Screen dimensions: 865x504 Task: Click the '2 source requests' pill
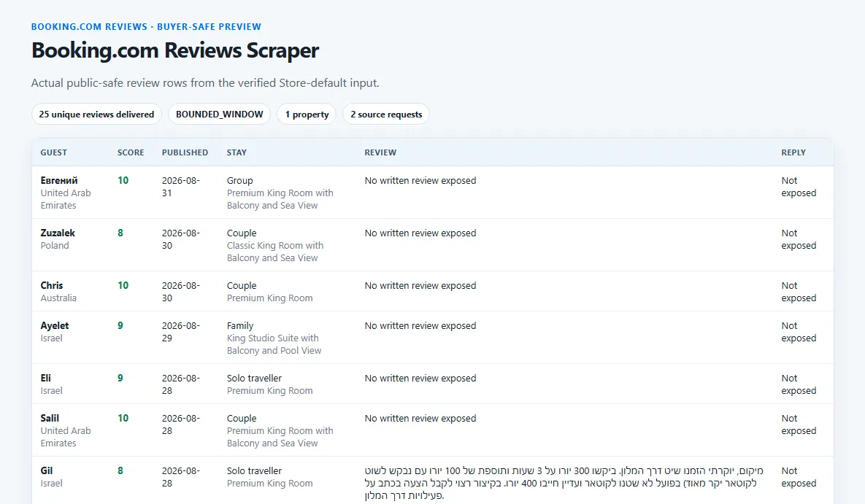pyautogui.click(x=386, y=114)
